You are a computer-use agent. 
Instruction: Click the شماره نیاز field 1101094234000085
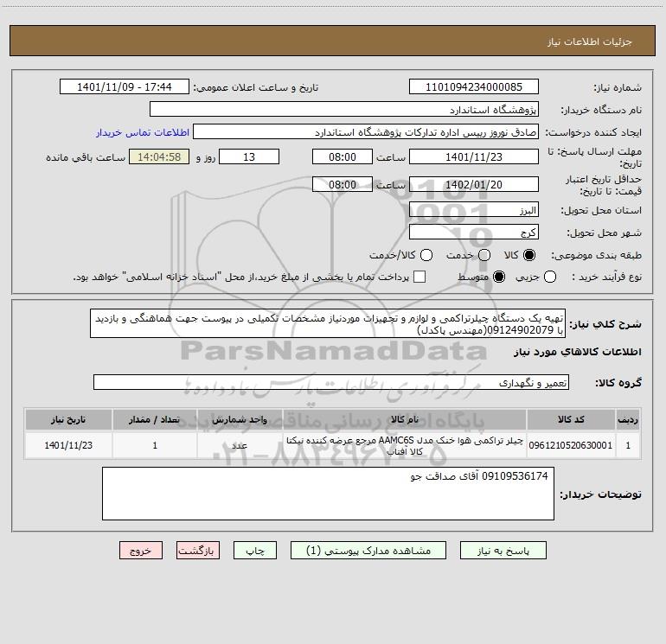(474, 86)
